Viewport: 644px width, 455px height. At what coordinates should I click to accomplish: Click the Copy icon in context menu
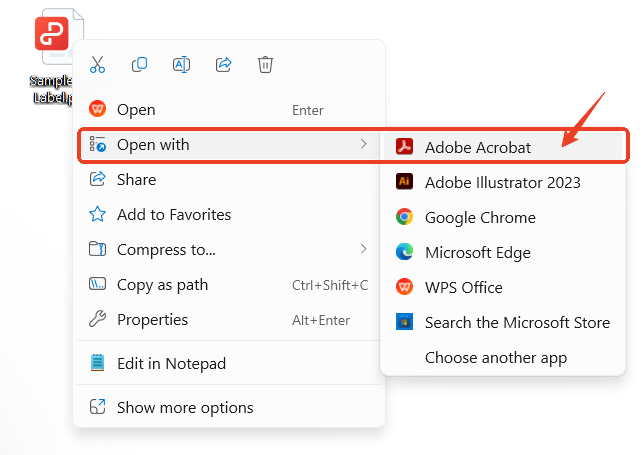coord(139,64)
